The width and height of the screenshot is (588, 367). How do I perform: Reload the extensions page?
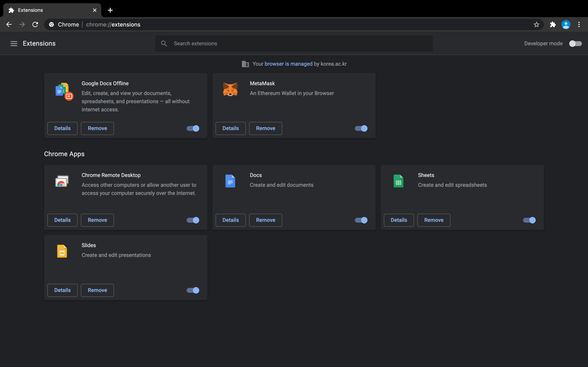coord(35,24)
